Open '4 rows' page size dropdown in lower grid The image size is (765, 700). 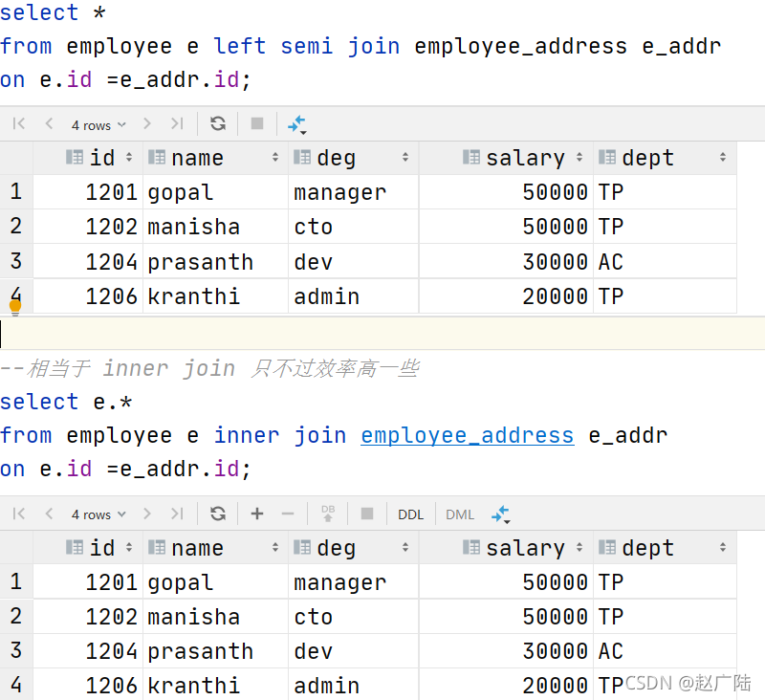[98, 514]
